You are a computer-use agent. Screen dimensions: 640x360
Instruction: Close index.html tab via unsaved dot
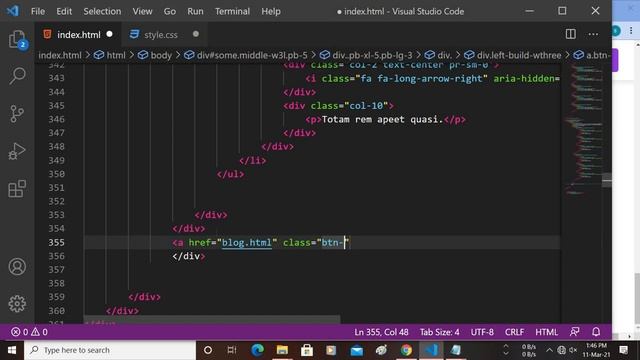click(109, 34)
